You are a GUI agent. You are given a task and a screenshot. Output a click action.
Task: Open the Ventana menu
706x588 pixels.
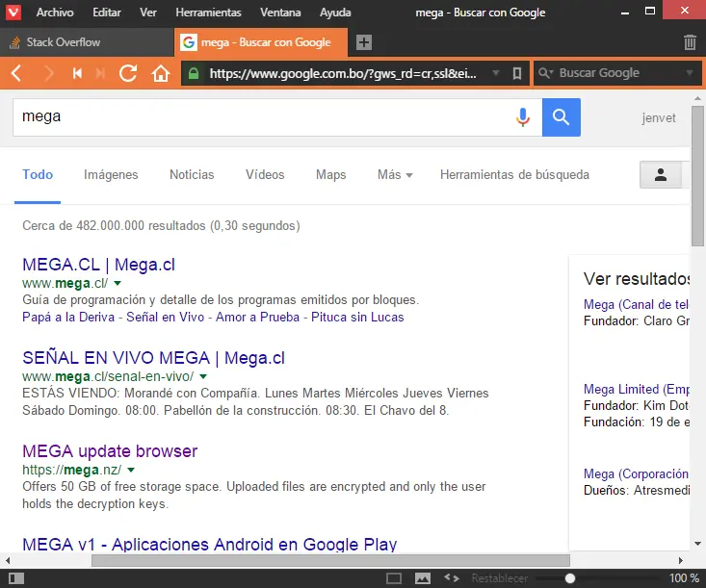pos(280,13)
